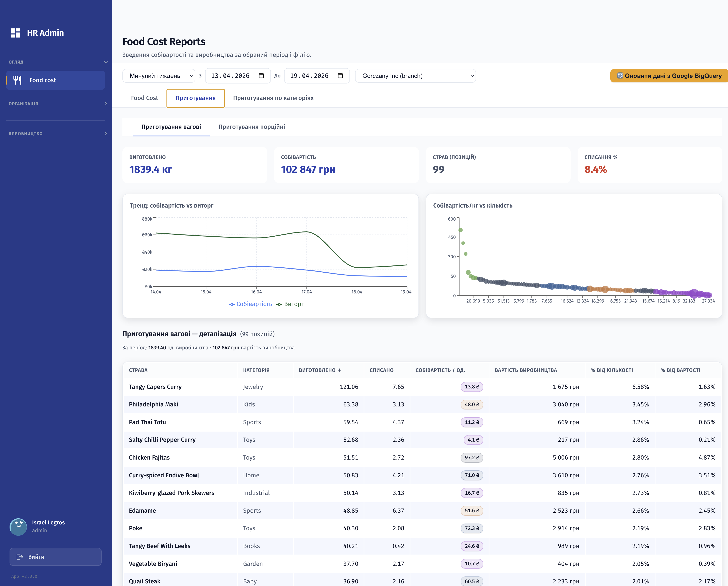This screenshot has height=586, width=728.
Task: Toggle the Собівартість series in the chart legend
Action: pyautogui.click(x=250, y=304)
